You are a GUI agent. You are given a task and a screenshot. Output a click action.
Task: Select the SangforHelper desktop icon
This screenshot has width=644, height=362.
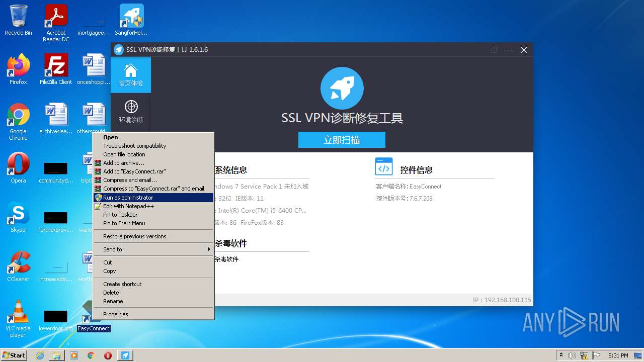tap(131, 20)
